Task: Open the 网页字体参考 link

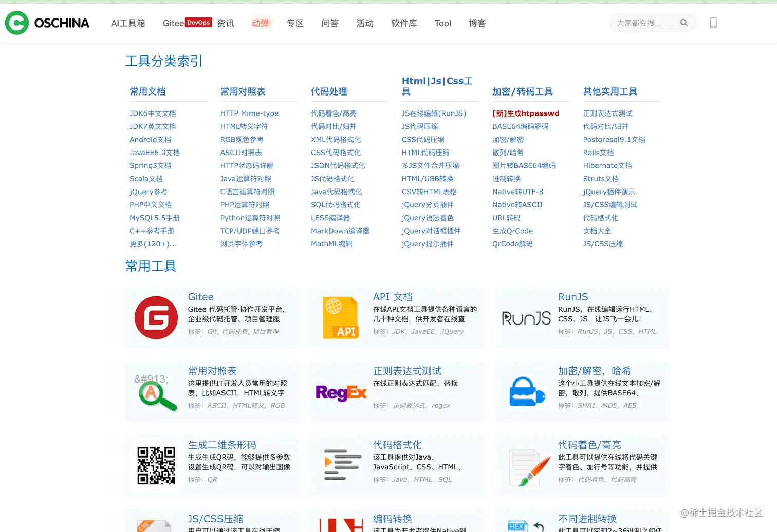Action: (x=242, y=244)
